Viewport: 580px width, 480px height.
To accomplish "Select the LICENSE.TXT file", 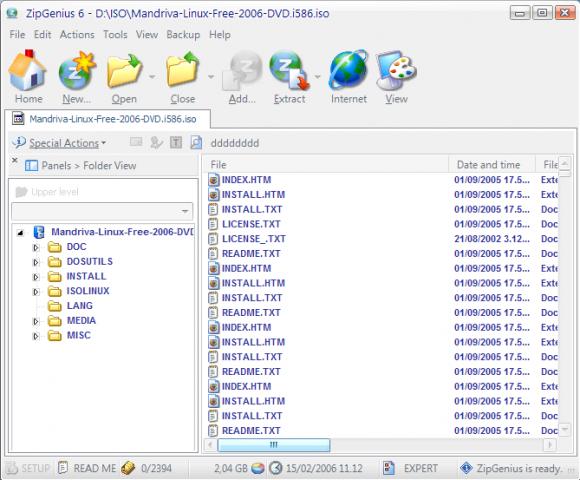I will point(251,224).
